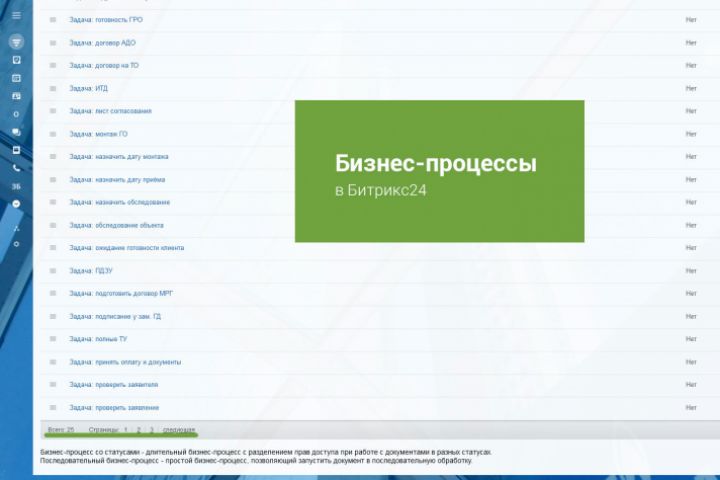Expand actions menu for подготовить договор МРГ
Viewport: 720px width, 480px height.
[53, 293]
